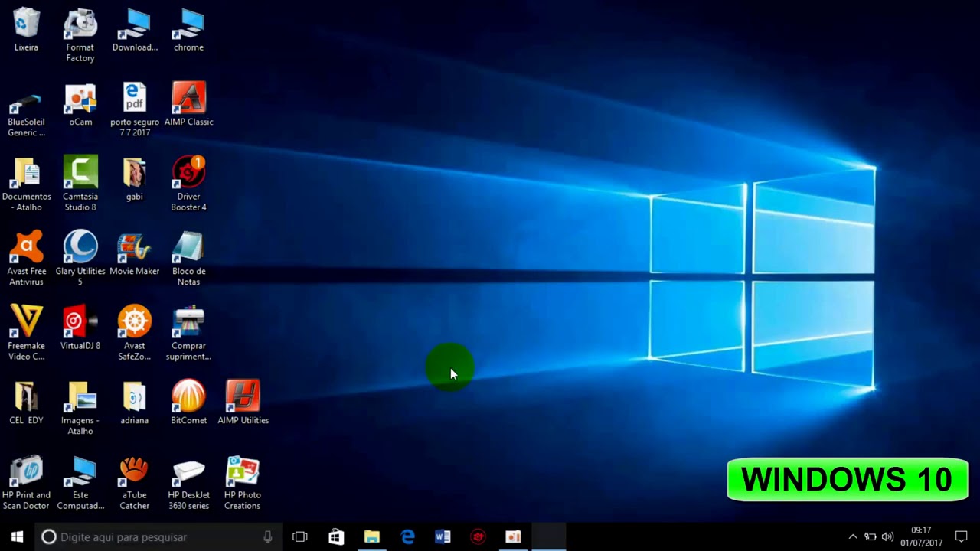The image size is (980, 551).
Task: Launch Driver Booster 4 shortcut
Action: click(x=188, y=184)
